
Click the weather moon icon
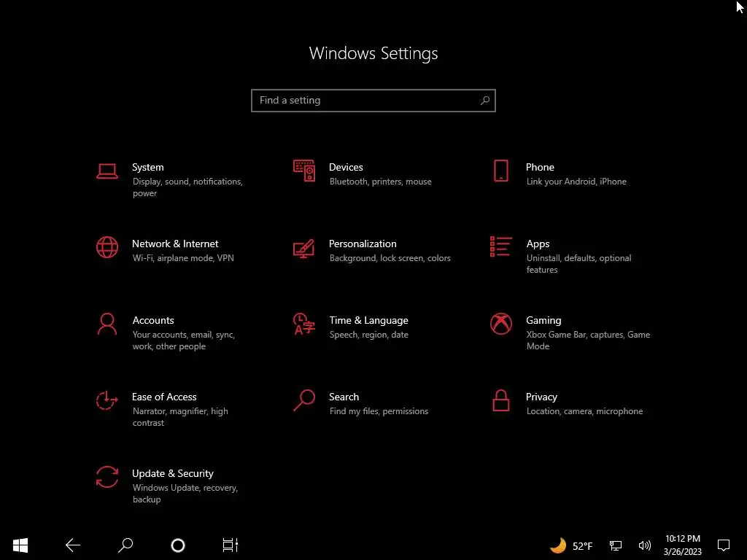click(558, 545)
